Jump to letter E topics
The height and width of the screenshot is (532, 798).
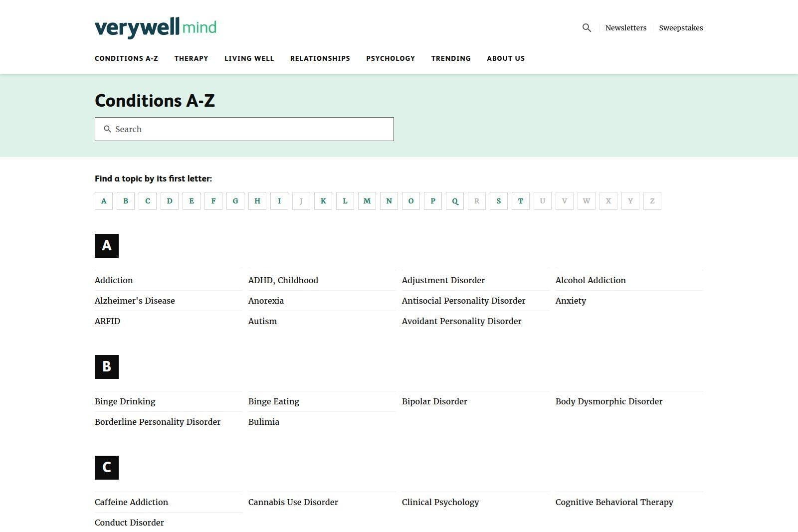[x=192, y=201]
